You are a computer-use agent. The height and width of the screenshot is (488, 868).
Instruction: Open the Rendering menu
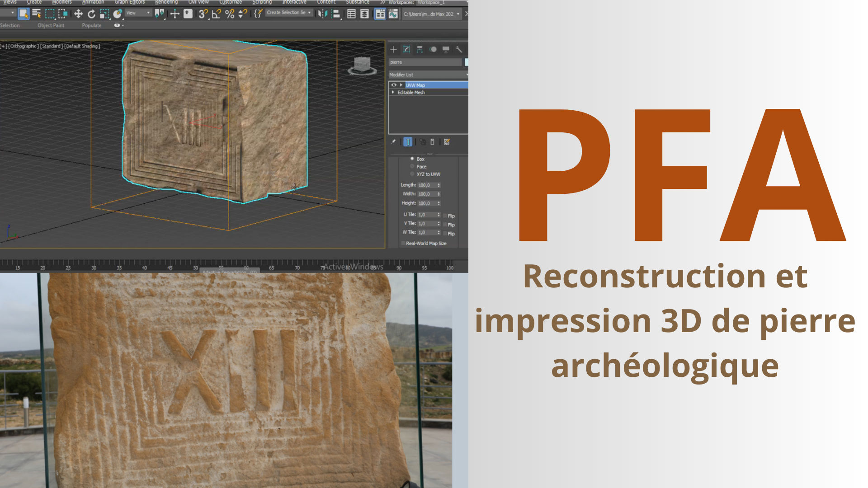[166, 2]
